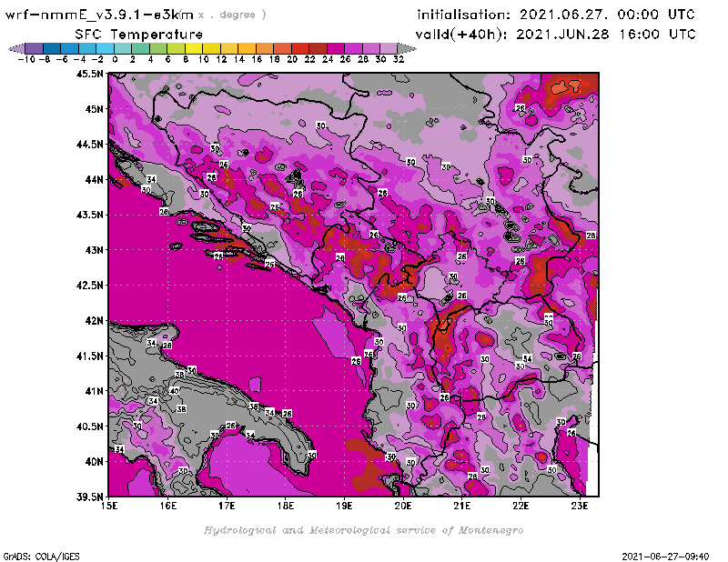Click the 'Hydrological and Meteorological service of Montenegro' caption

363,530
